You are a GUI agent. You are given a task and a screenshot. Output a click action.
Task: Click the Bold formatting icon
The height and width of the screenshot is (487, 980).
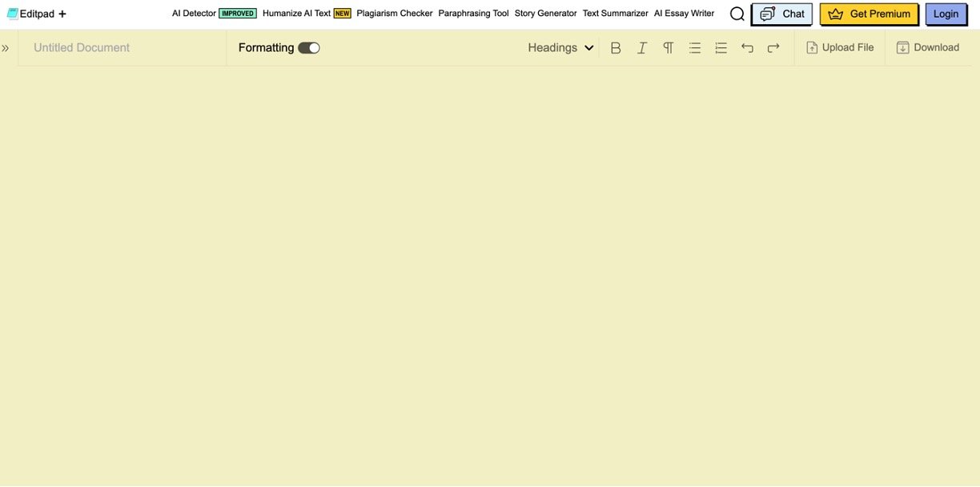616,48
